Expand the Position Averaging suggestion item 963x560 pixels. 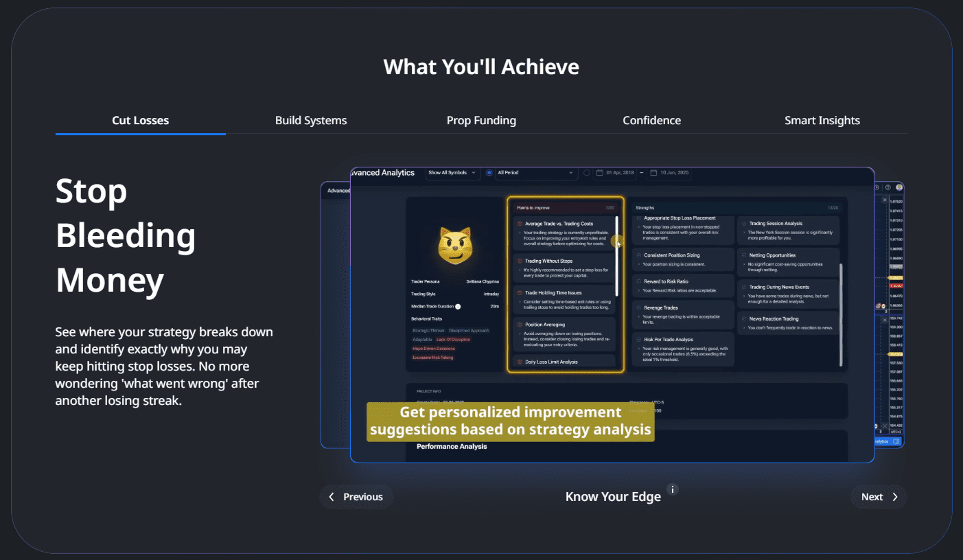564,333
